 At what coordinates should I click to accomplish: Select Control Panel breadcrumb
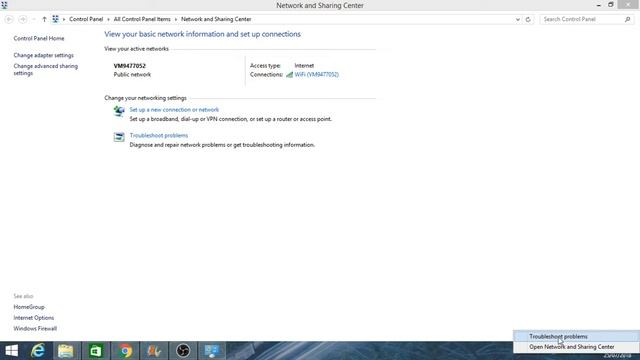86,19
